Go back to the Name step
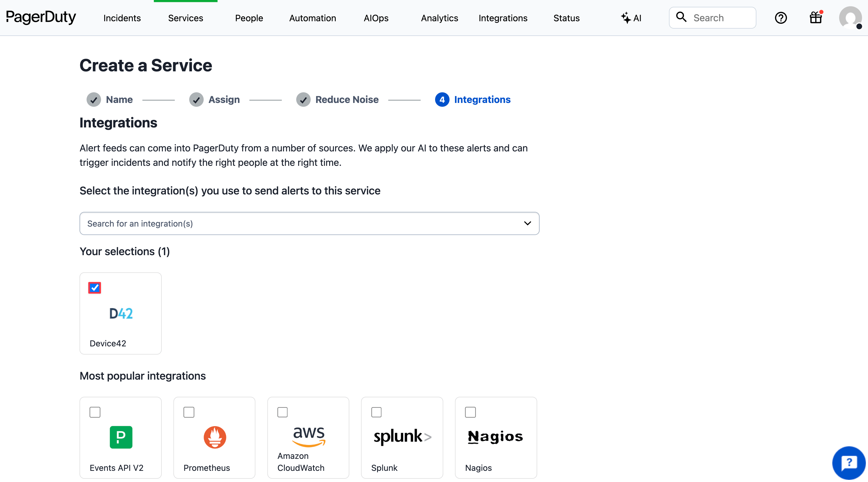 [119, 99]
